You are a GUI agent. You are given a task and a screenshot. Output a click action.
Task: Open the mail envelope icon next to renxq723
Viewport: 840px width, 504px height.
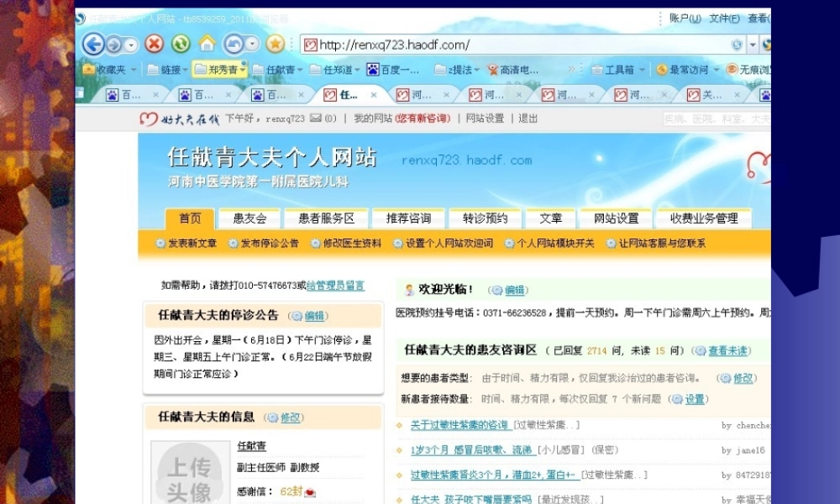coord(318,118)
